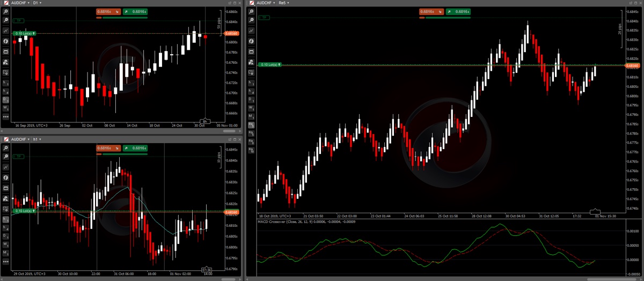
Task: Select W1 timeframe in the Re5 chart
Action: 251,108
